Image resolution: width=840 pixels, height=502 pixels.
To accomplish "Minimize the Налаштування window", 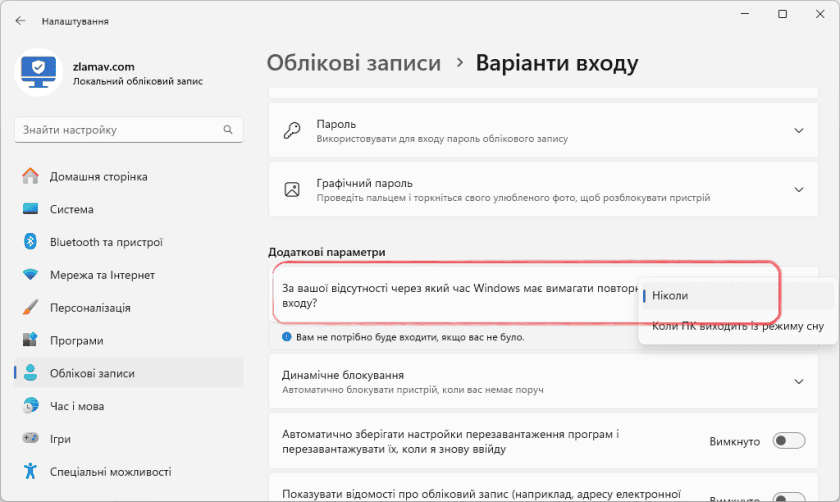I will tap(745, 14).
